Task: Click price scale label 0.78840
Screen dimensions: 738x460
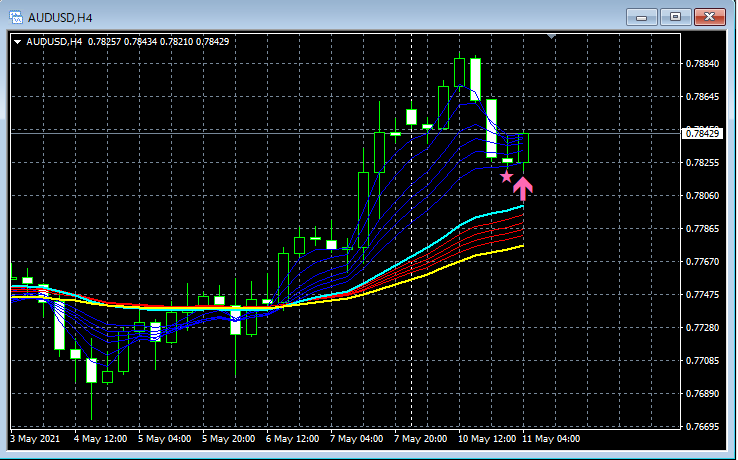Action: 703,64
